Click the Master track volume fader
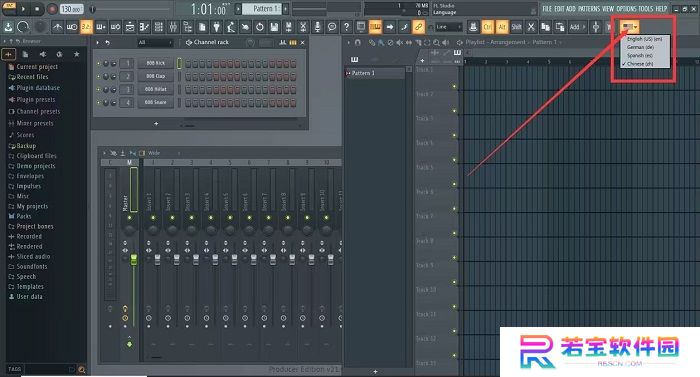700x377 pixels. [133, 260]
